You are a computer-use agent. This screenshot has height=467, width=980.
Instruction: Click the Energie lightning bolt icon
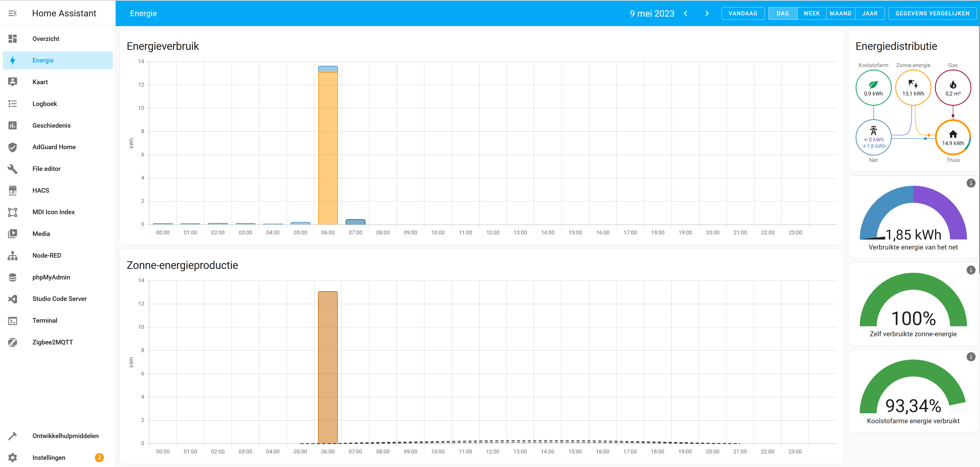tap(13, 60)
